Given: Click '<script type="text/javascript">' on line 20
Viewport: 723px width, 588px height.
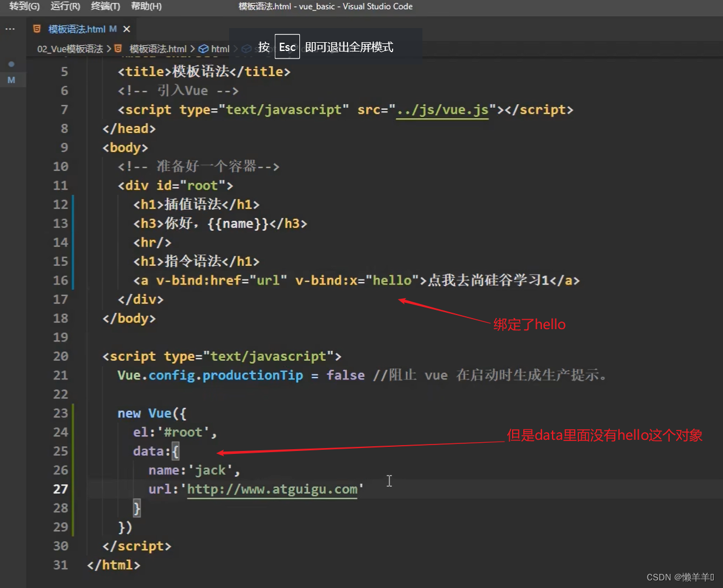Looking at the screenshot, I should tap(221, 356).
